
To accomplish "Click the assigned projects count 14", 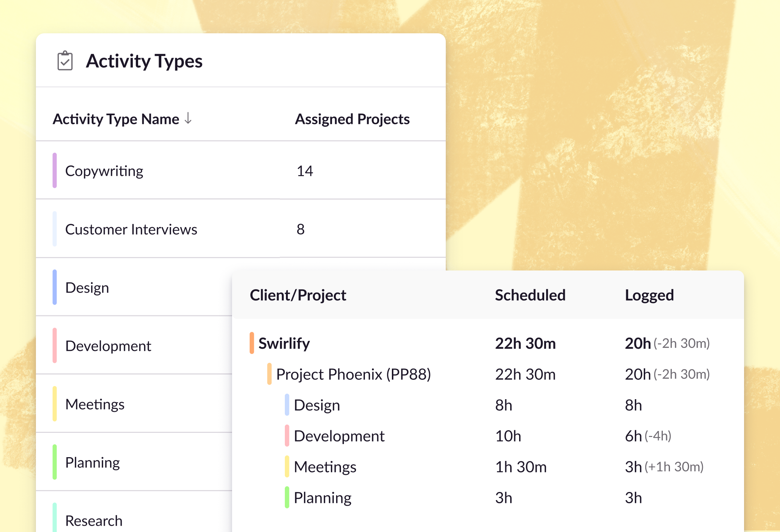I will tap(305, 171).
